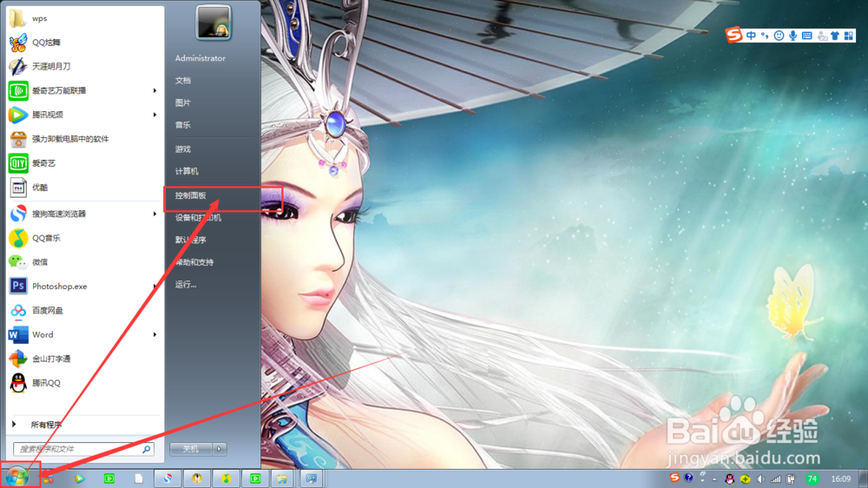Open 百度网盘 from the program list
This screenshot has width=868, height=488.
click(x=84, y=310)
